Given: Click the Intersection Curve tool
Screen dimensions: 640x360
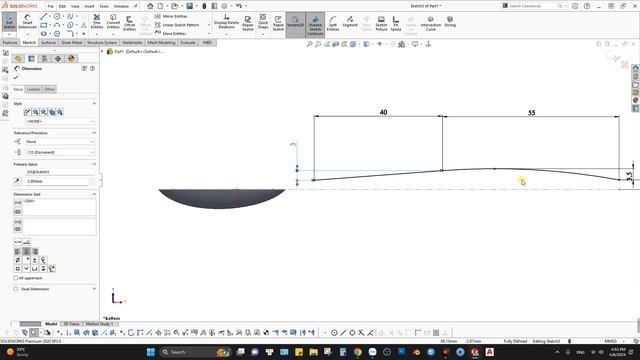Looking at the screenshot, I should (431, 23).
